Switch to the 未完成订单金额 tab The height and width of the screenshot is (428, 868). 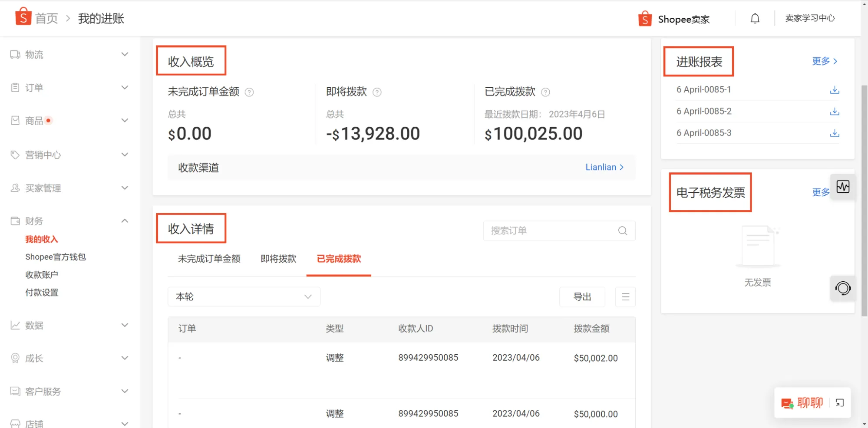tap(209, 259)
